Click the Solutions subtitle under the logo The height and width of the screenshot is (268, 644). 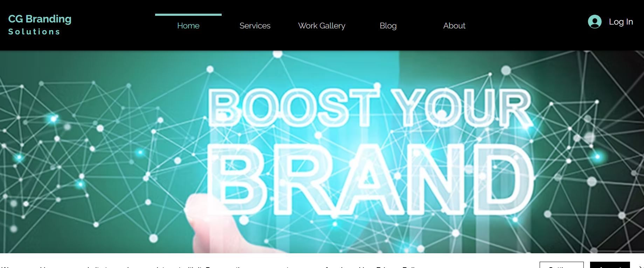[x=34, y=32]
